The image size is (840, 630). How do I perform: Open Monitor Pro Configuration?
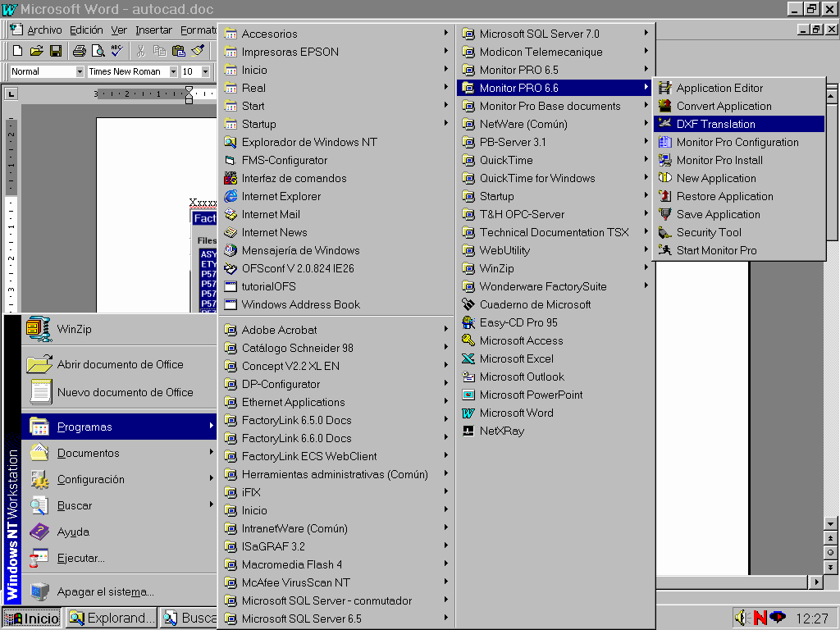point(739,142)
